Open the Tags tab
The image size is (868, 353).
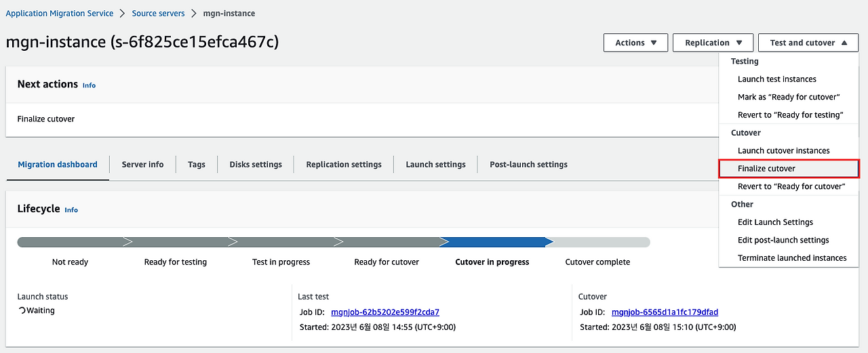[197, 165]
